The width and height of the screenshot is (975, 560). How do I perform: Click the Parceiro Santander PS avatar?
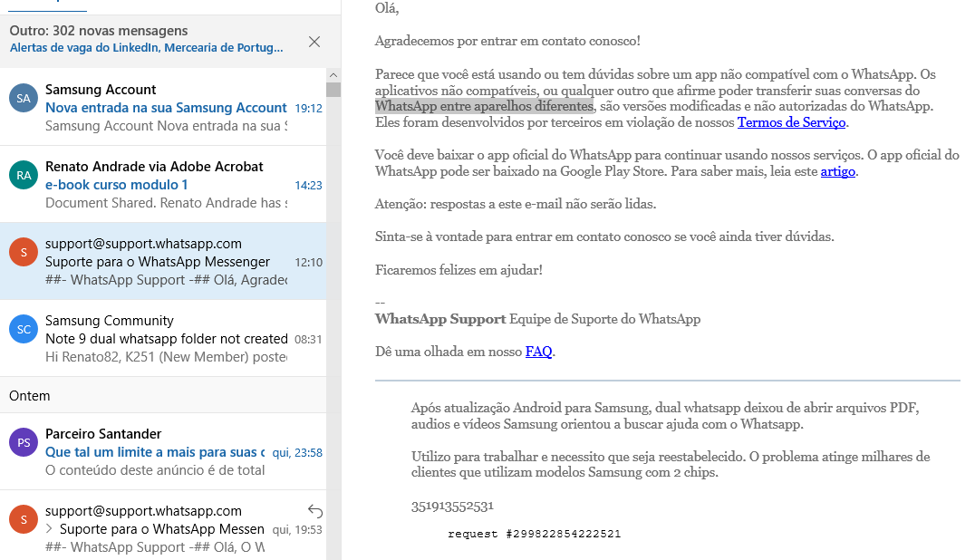(x=24, y=442)
